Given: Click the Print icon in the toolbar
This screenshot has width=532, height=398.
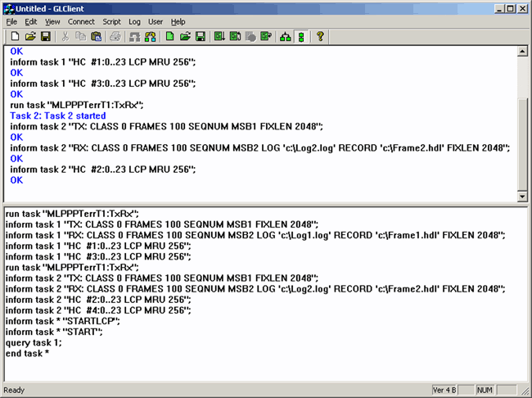Looking at the screenshot, I should [115, 36].
